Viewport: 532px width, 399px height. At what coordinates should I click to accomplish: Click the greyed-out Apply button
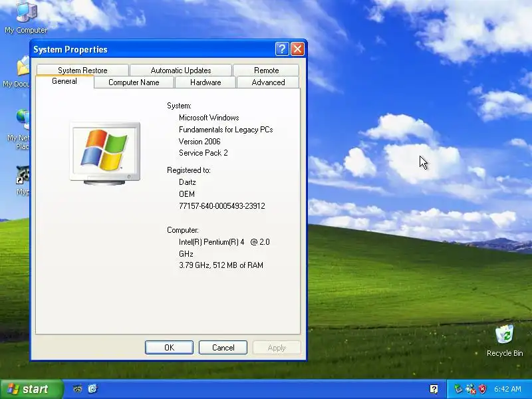[277, 347]
